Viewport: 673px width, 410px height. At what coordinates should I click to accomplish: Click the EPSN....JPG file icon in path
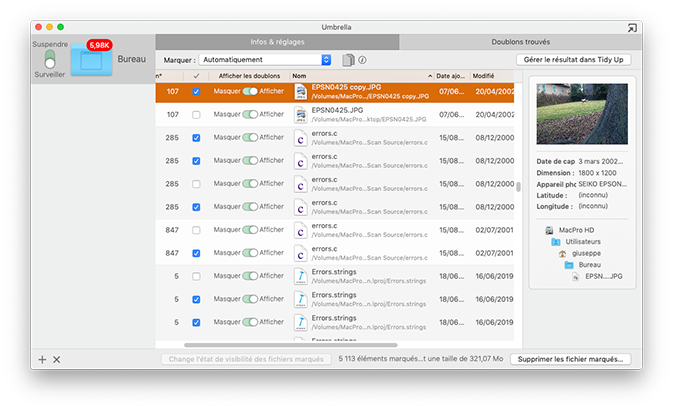pyautogui.click(x=576, y=277)
